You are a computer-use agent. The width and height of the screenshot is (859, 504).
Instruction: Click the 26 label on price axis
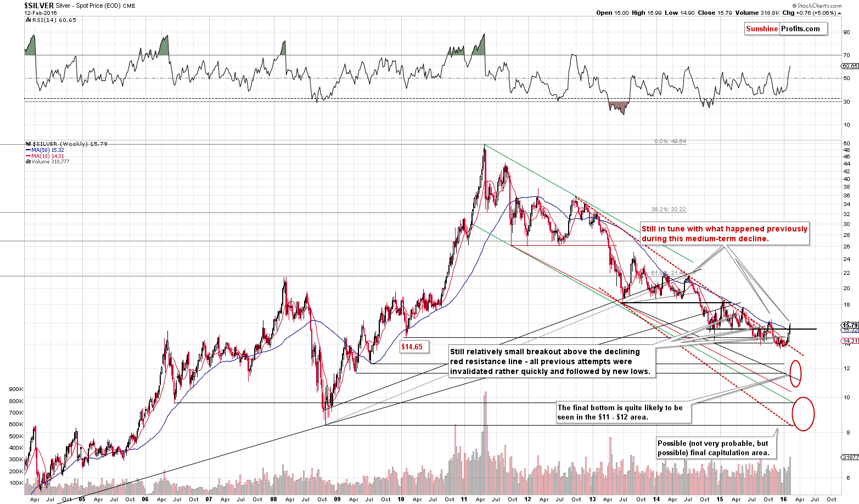tap(847, 247)
